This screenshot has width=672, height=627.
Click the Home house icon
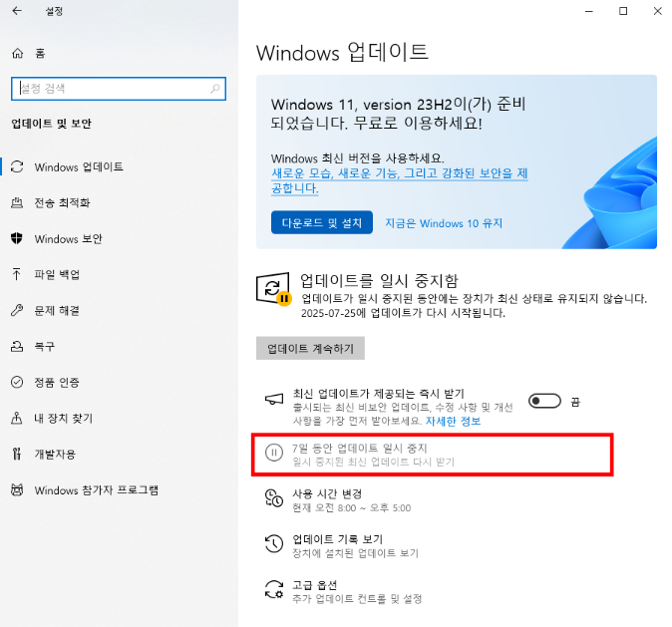[18, 53]
